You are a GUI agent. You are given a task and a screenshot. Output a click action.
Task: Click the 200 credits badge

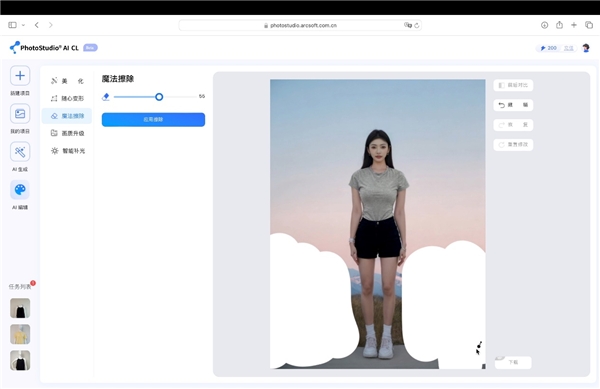tap(548, 48)
